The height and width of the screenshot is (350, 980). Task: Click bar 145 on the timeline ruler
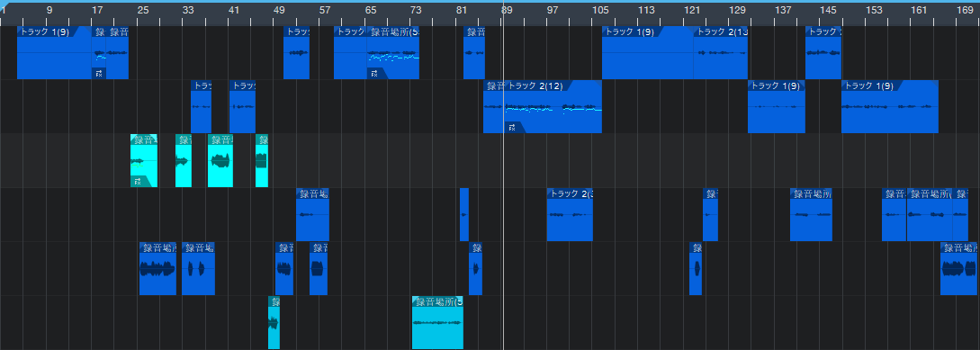pyautogui.click(x=828, y=10)
